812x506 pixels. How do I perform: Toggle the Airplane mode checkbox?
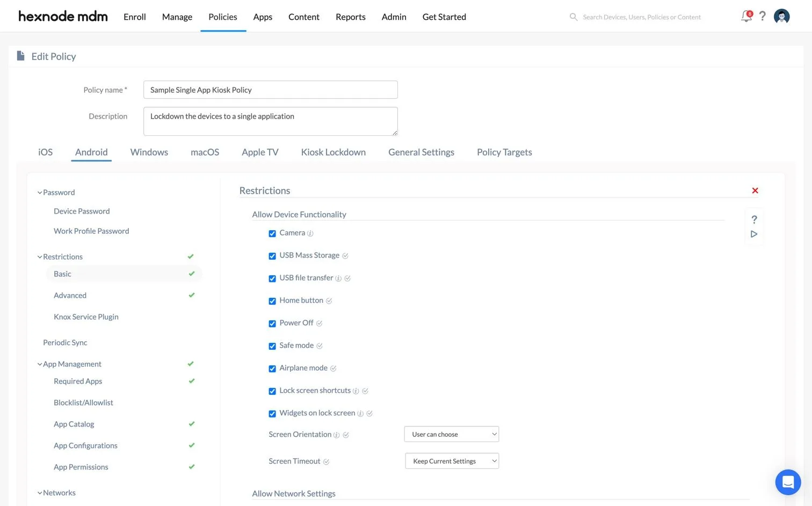tap(272, 369)
